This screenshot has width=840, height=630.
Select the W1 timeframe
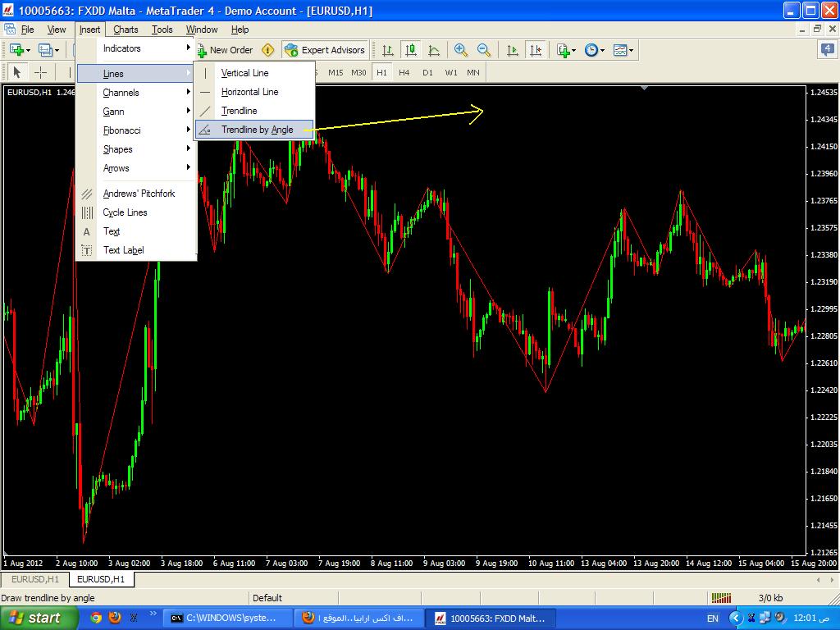451,72
